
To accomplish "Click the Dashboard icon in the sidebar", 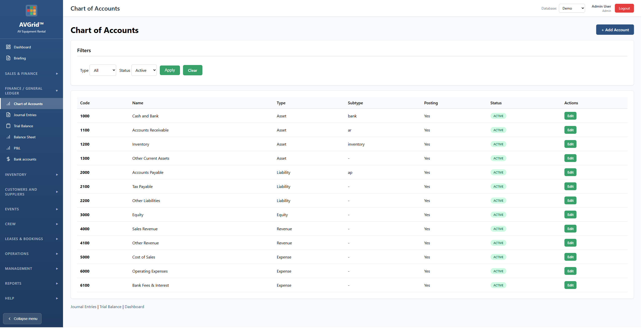I will [x=8, y=47].
